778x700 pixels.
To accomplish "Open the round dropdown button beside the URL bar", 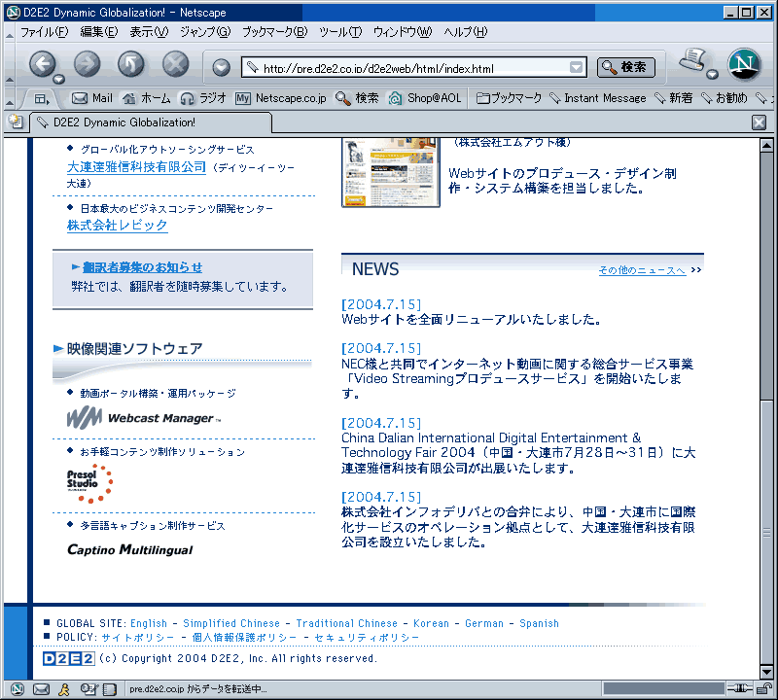I will [x=222, y=67].
